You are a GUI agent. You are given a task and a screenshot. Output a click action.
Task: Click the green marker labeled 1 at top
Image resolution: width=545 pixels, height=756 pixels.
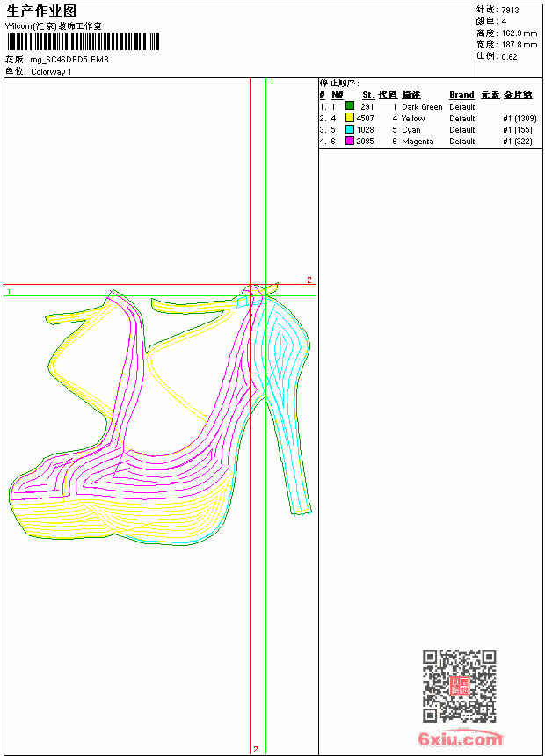(272, 83)
